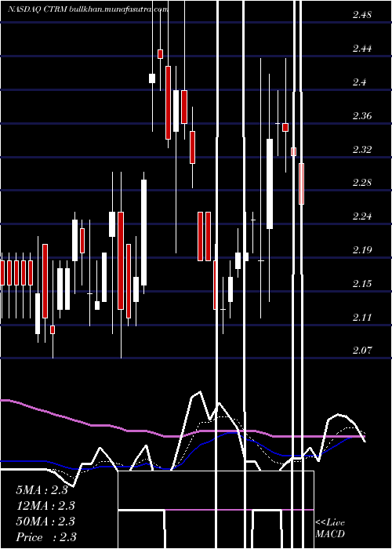This screenshot has height=549, width=392.
Task: Click the 2.32 price axis label
Action: tap(362, 150)
